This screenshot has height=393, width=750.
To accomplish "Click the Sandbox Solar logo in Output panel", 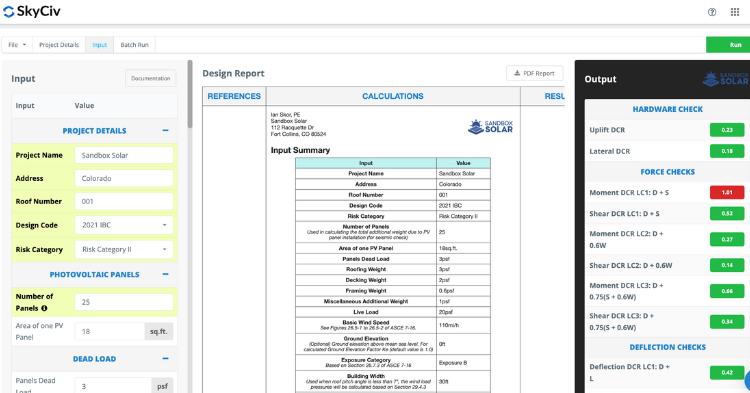I will [725, 79].
